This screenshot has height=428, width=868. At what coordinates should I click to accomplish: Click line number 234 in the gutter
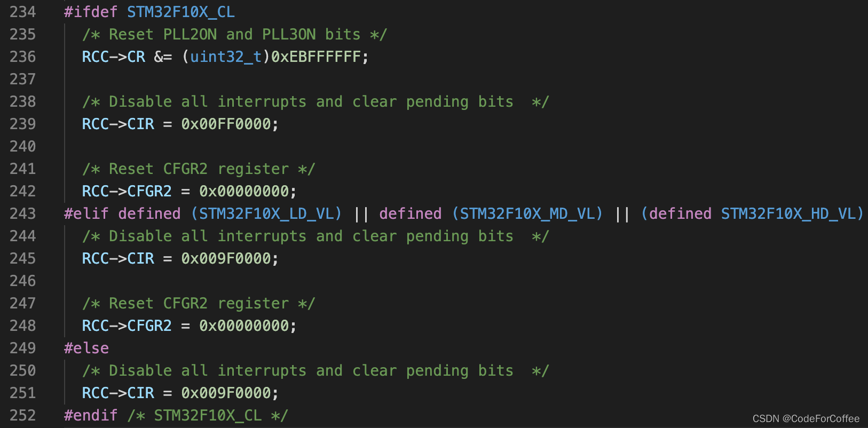coord(23,12)
